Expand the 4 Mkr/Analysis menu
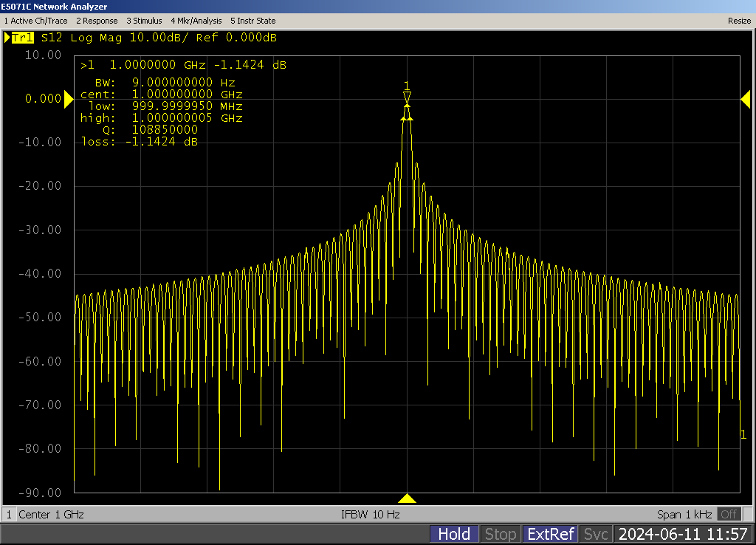This screenshot has height=545, width=756. [196, 21]
